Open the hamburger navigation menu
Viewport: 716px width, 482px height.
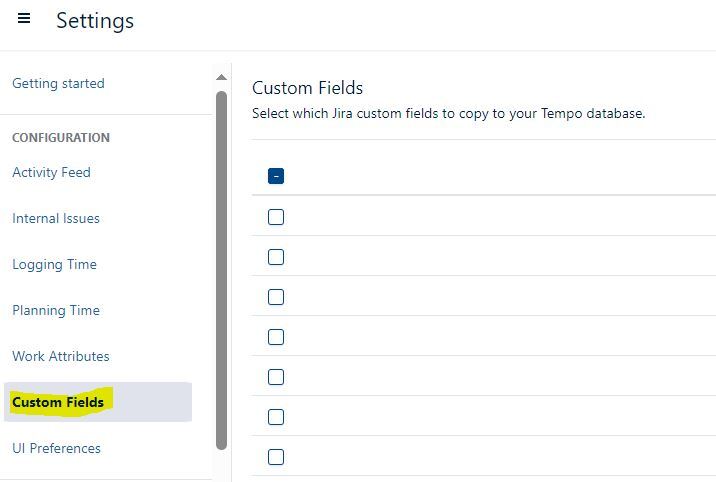(x=24, y=19)
